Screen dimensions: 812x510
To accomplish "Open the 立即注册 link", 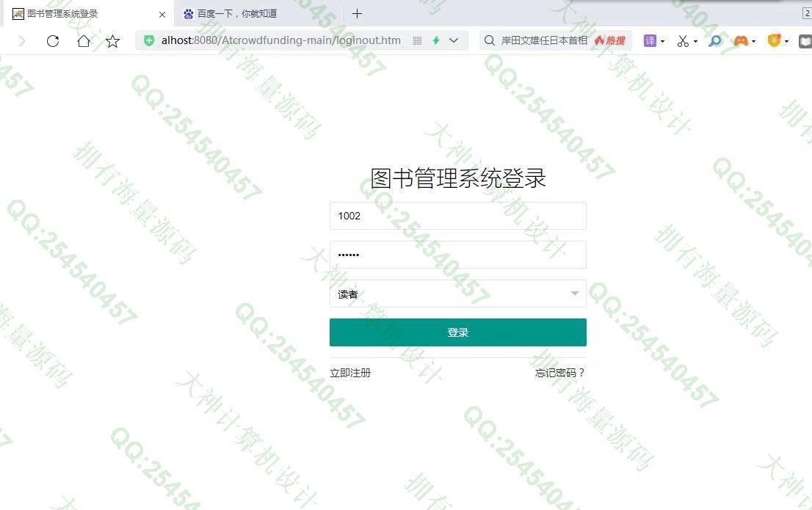I will (x=351, y=373).
